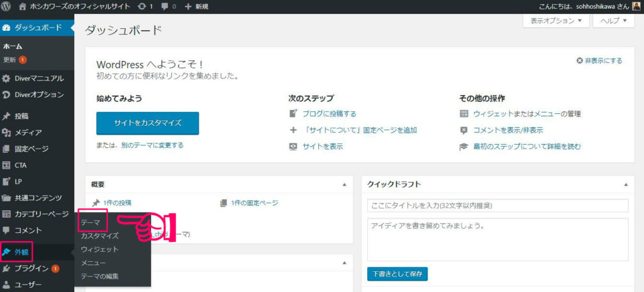Click the comment icon beside コメントを表示/非表示

(464, 130)
